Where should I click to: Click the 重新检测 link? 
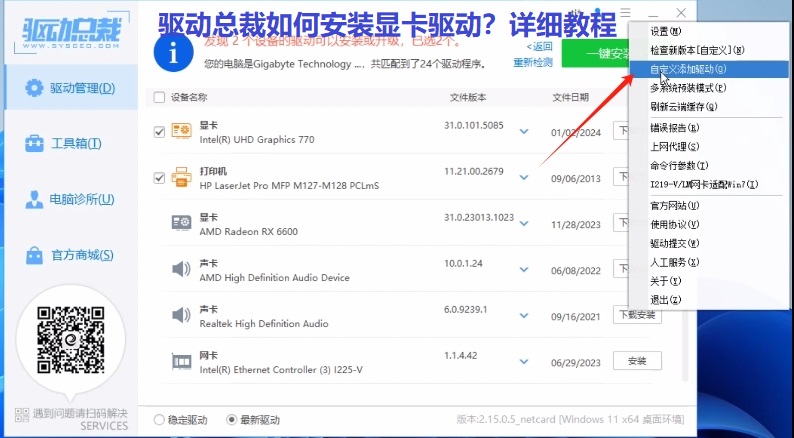(x=533, y=63)
